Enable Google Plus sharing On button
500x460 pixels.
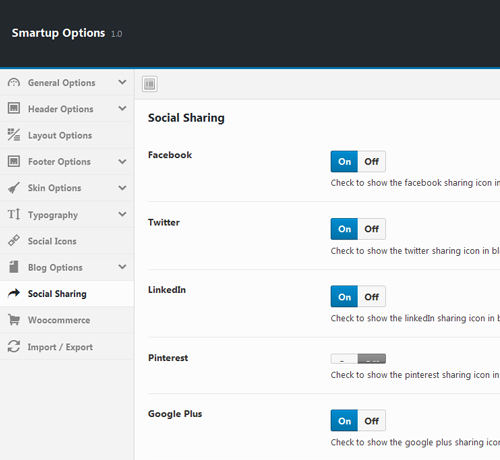coord(344,421)
